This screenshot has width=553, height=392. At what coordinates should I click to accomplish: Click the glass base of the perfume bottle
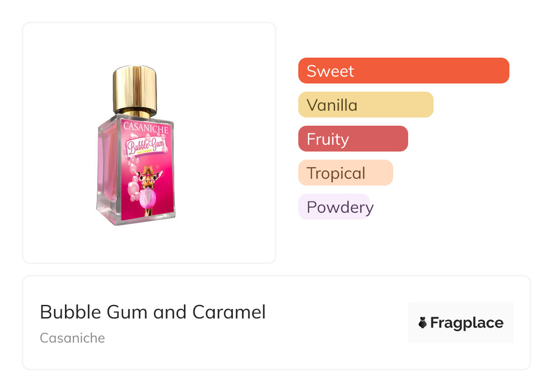tap(136, 219)
